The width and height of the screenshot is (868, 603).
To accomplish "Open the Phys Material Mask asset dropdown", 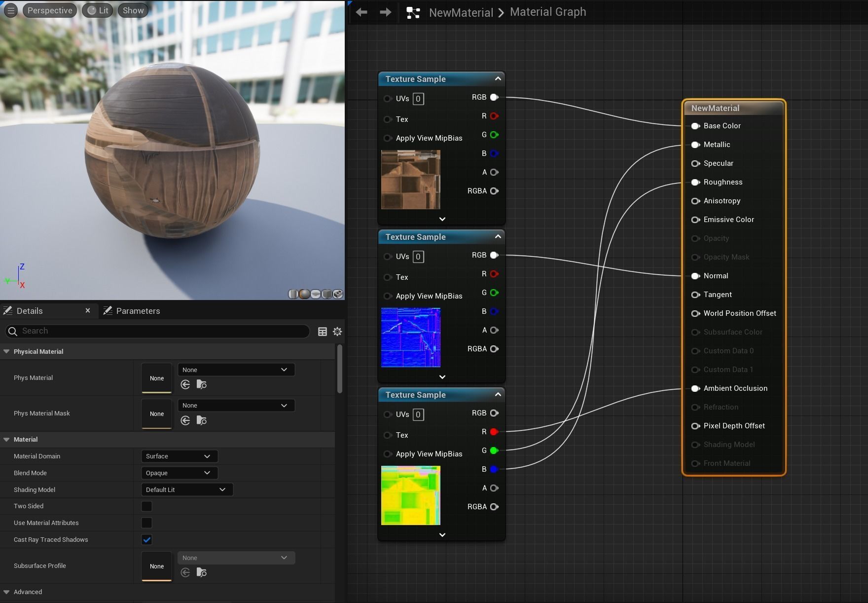I will 236,406.
